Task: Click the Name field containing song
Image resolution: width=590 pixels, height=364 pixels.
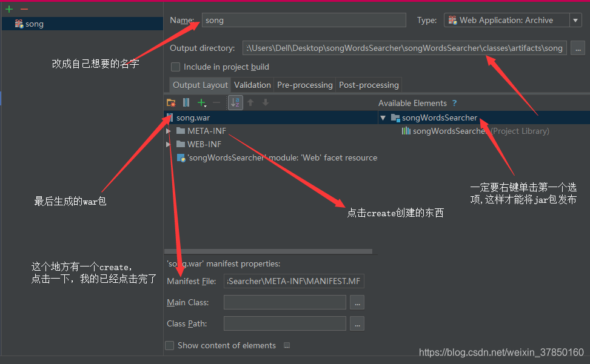Action: [x=304, y=20]
